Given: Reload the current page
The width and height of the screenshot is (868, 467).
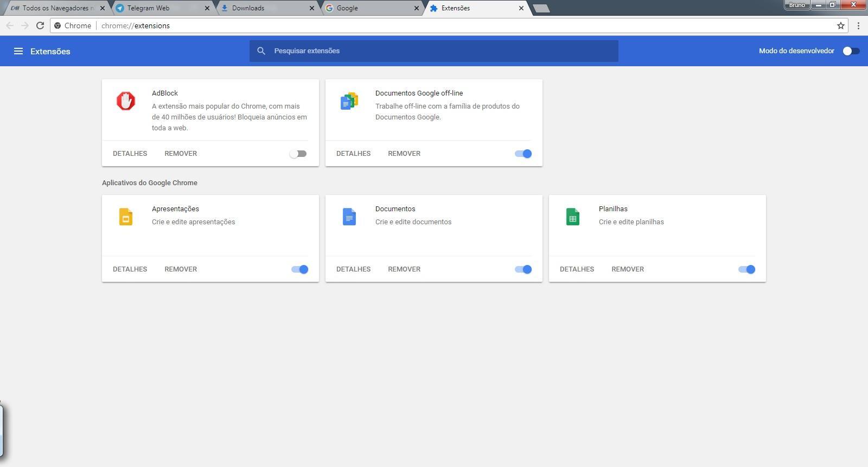Looking at the screenshot, I should click(x=40, y=26).
